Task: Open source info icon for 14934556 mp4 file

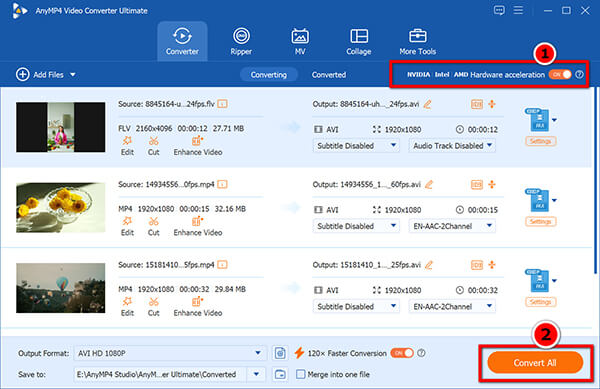Action: [222, 184]
